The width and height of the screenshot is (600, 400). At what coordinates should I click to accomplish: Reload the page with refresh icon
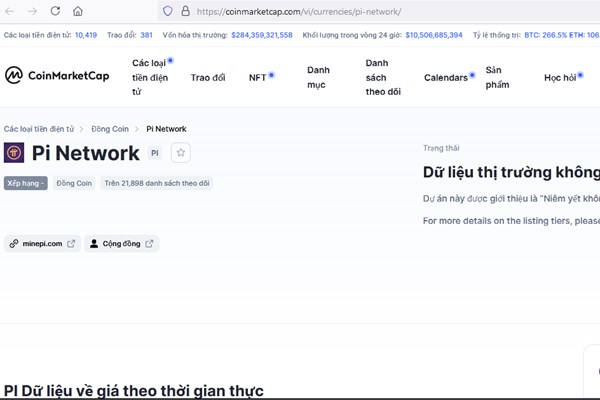tap(55, 11)
